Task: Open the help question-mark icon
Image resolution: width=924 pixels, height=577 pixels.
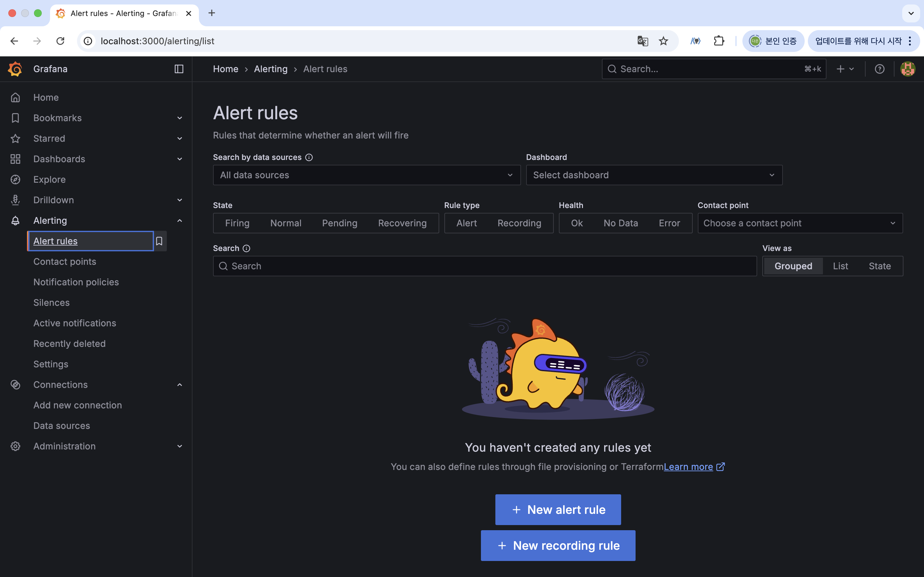Action: click(x=879, y=69)
